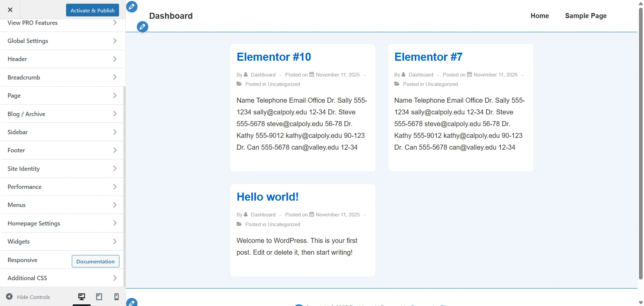Viewport: 644px width, 306px height.
Task: Click the Elementor #10 excerpt text
Action: pyautogui.click(x=302, y=124)
